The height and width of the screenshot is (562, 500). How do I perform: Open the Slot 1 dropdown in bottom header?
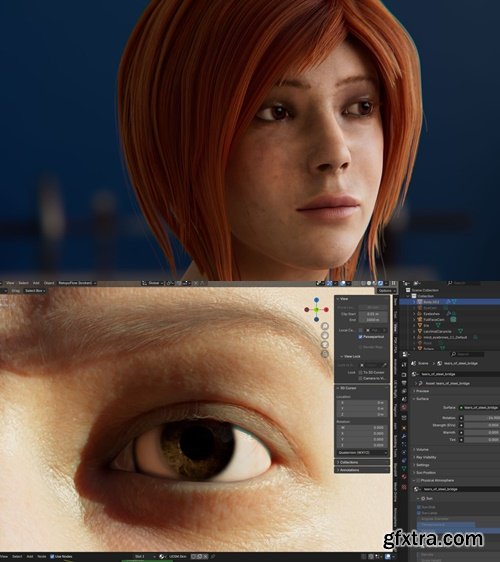[144, 557]
